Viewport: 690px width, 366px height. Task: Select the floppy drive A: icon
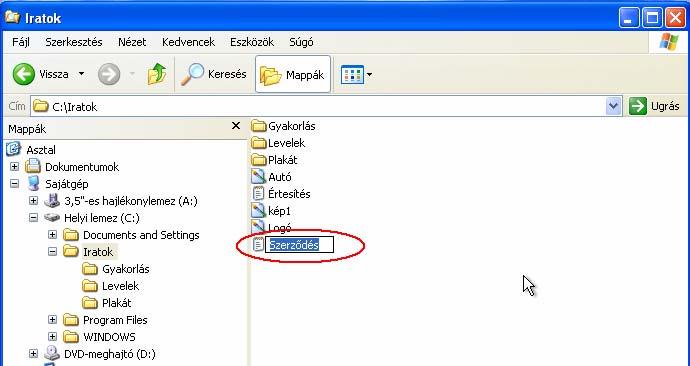(x=52, y=201)
